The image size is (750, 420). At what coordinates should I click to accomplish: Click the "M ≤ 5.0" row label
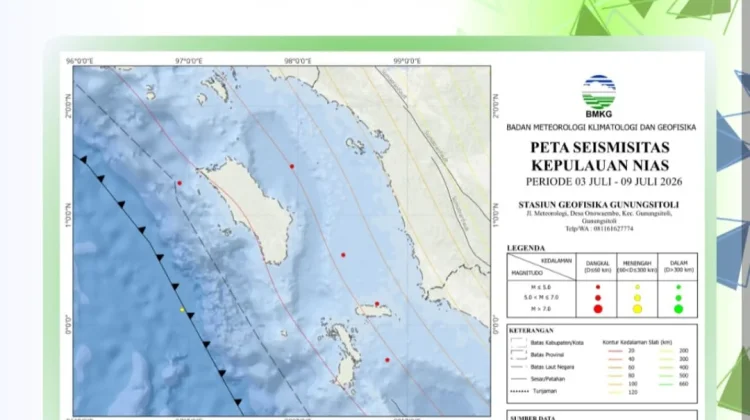[x=540, y=287]
